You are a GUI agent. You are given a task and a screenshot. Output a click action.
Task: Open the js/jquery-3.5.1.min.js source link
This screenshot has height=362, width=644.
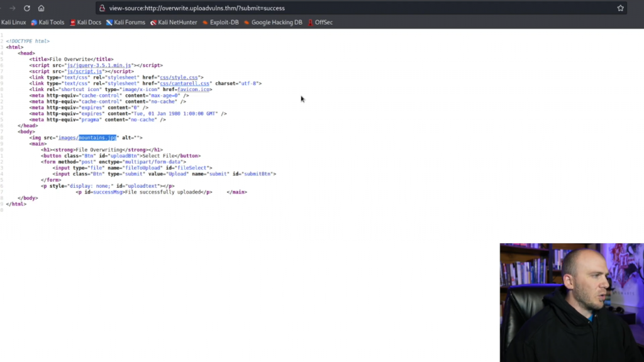99,65
